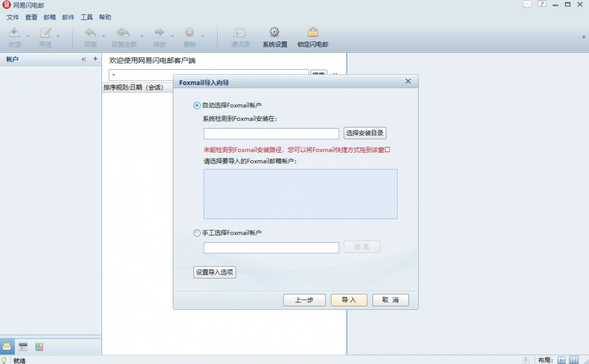Click the 帐户 sidebar header label

click(x=13, y=59)
